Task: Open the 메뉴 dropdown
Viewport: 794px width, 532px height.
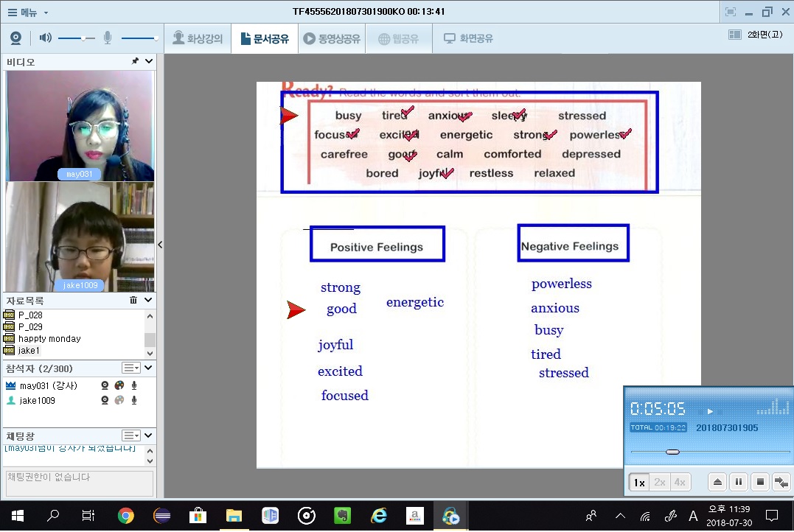Action: pyautogui.click(x=28, y=13)
